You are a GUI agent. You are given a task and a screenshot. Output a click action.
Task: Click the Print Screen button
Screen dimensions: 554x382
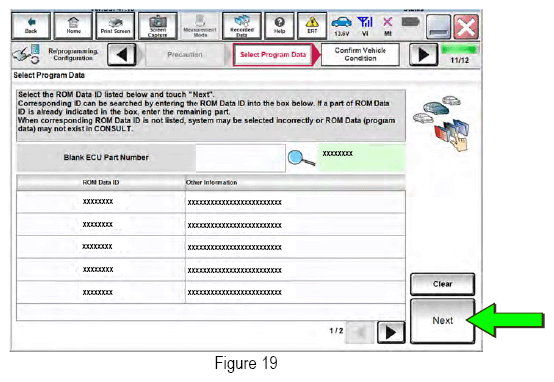click(115, 26)
